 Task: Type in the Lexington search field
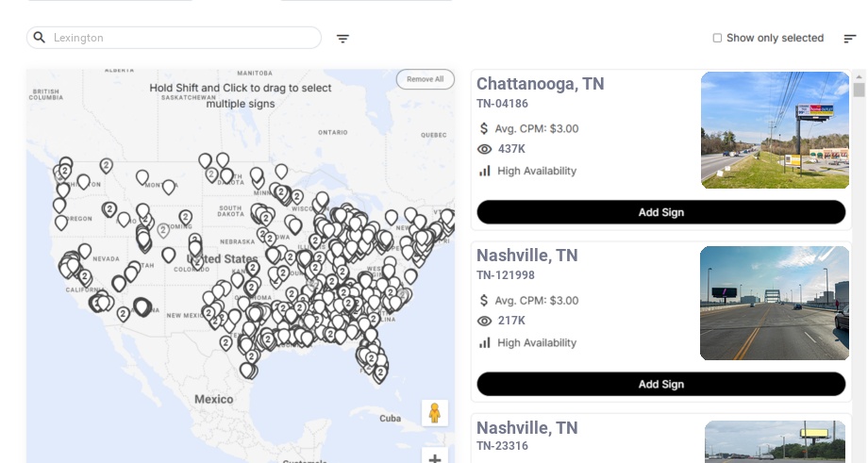point(179,38)
